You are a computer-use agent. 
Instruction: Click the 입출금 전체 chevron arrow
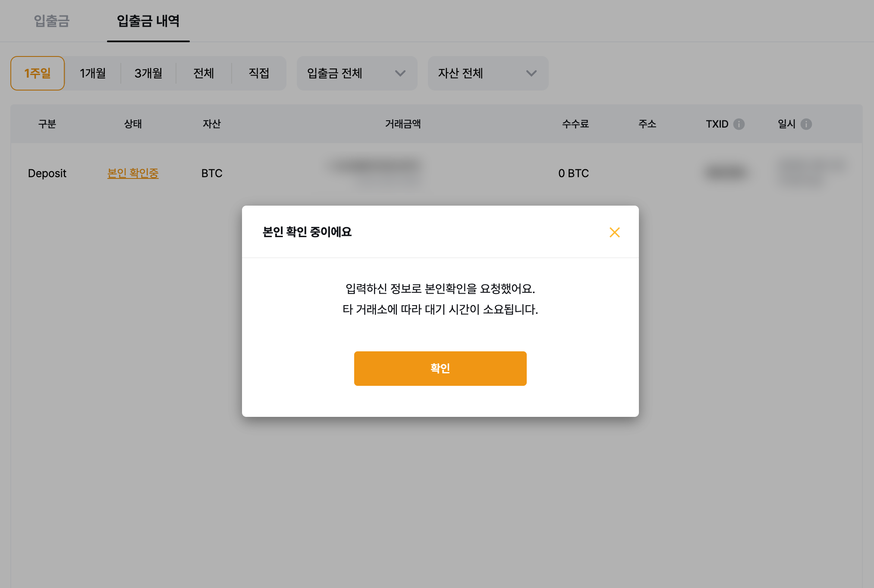click(x=400, y=73)
